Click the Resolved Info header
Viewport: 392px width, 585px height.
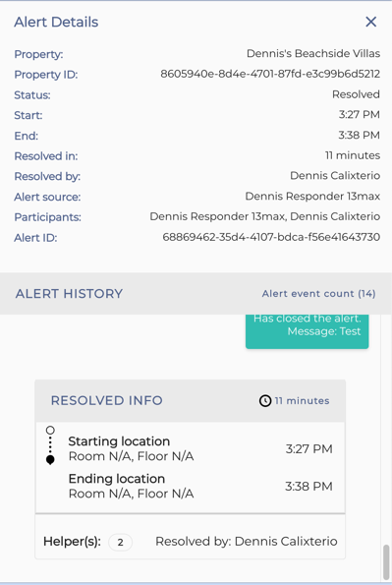tap(191, 401)
